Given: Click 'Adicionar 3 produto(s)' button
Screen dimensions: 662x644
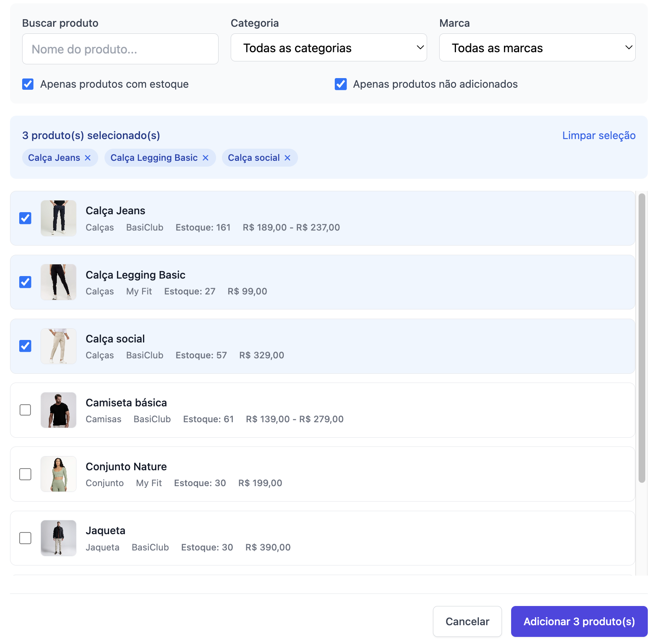Looking at the screenshot, I should pos(579,621).
